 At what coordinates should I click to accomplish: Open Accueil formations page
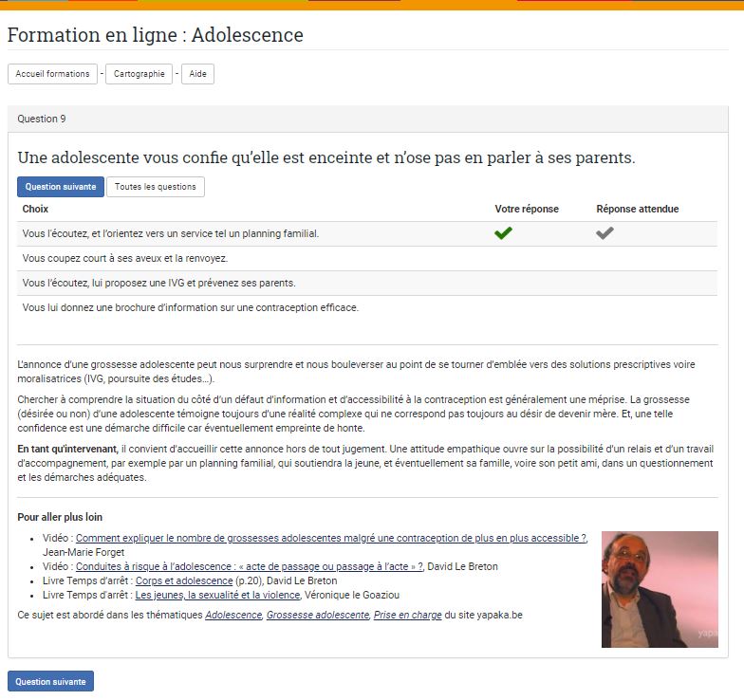tap(53, 74)
